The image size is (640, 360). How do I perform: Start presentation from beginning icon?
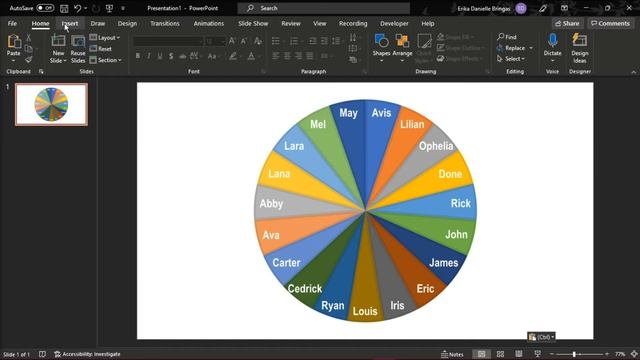(x=109, y=8)
